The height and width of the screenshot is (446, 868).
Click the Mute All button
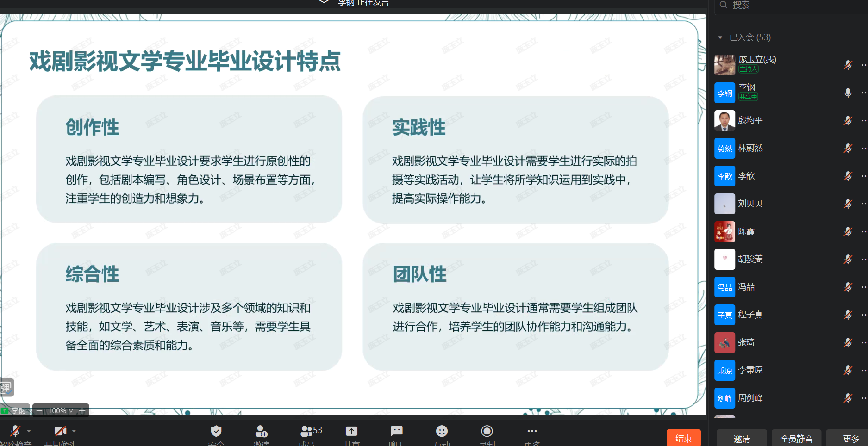pos(796,439)
